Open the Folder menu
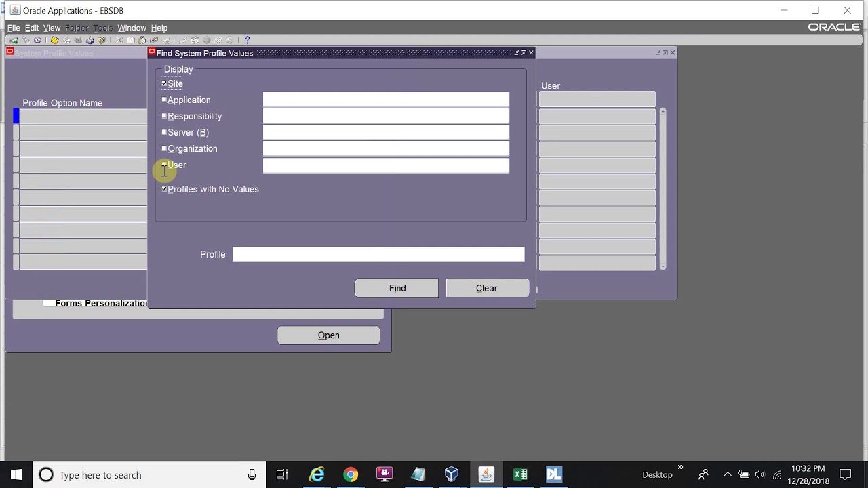The height and width of the screenshot is (488, 868). pyautogui.click(x=77, y=28)
